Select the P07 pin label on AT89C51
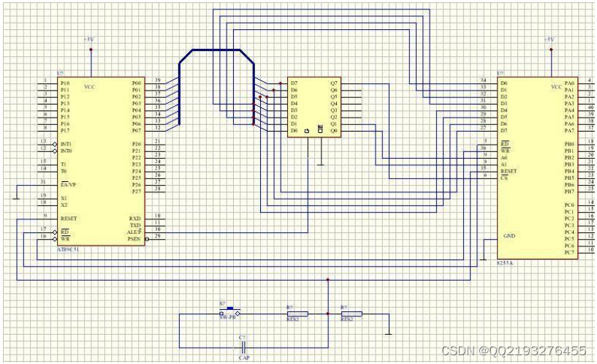This screenshot has height=364, width=597. [x=137, y=131]
